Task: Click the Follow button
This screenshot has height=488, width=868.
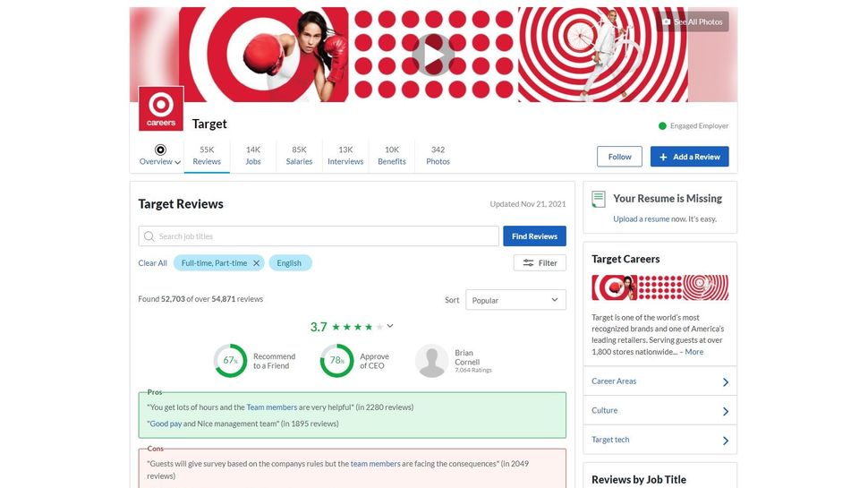Action: [619, 157]
